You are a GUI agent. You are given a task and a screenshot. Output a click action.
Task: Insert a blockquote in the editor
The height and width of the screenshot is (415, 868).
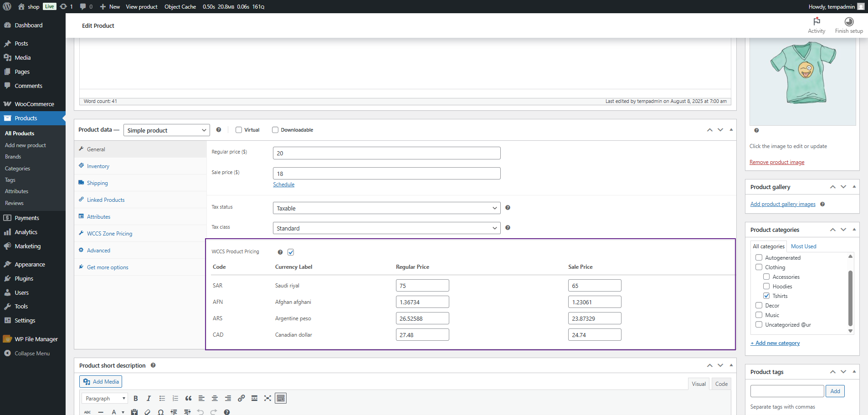point(188,398)
